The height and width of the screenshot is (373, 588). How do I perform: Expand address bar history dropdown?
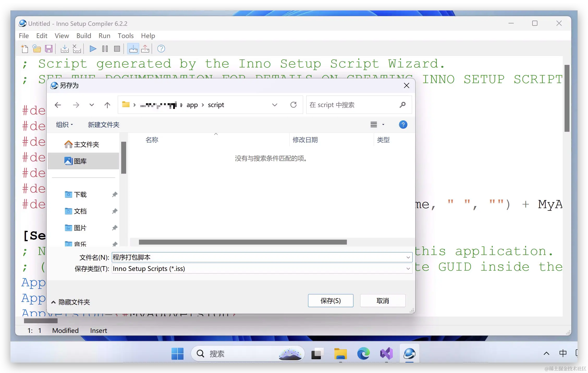tap(274, 105)
